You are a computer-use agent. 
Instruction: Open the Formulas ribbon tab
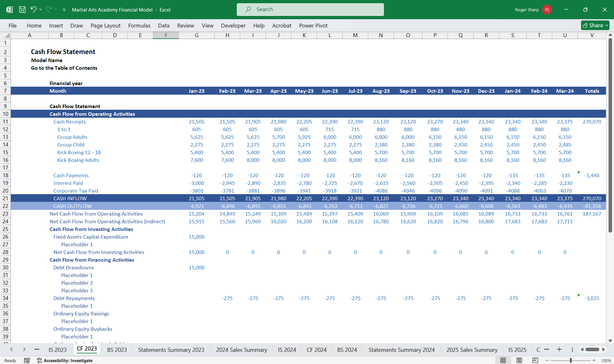pyautogui.click(x=139, y=26)
